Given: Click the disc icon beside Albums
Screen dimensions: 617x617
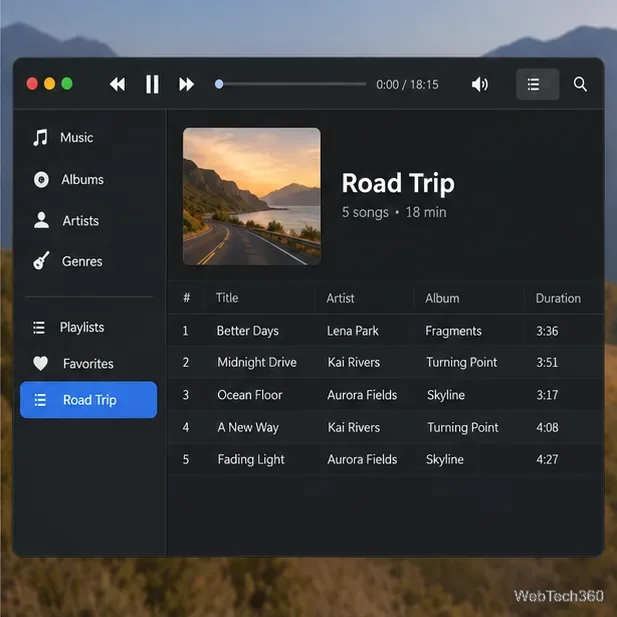Looking at the screenshot, I should click(41, 180).
